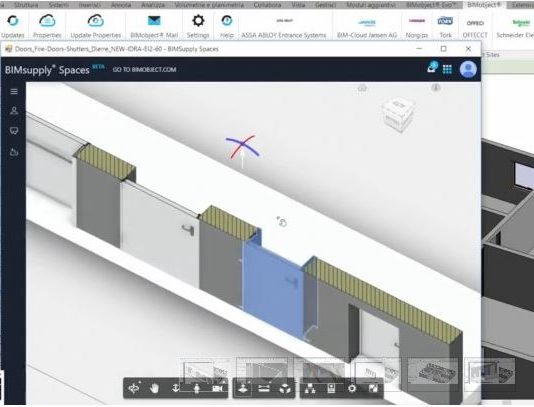The height and width of the screenshot is (407, 534).
Task: Follow GO TO BIMOBJECT.COM link
Action: (144, 69)
